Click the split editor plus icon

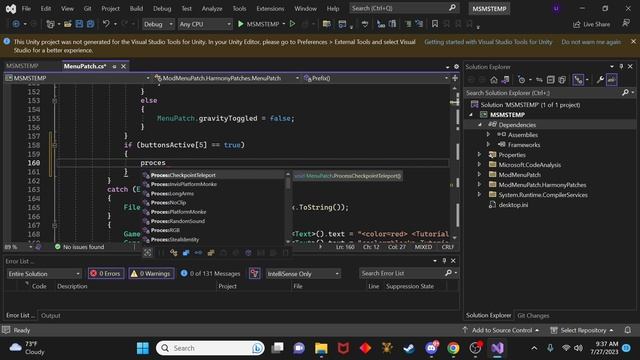(x=455, y=78)
